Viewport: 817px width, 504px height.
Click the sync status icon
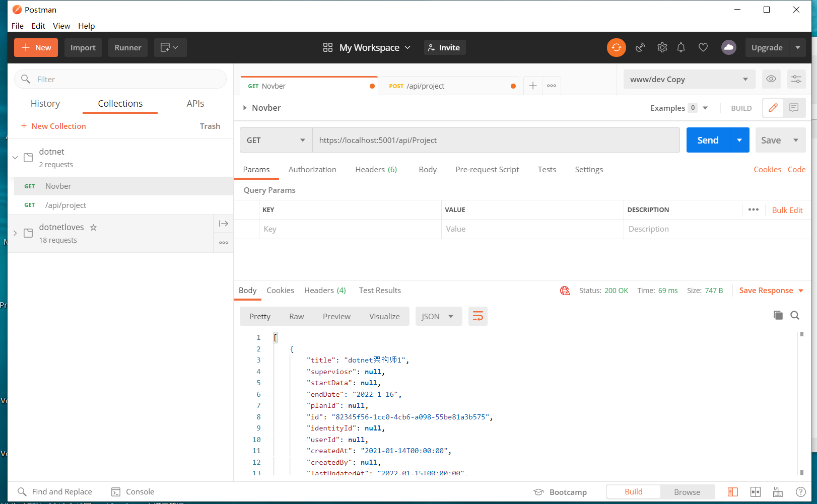click(x=616, y=47)
